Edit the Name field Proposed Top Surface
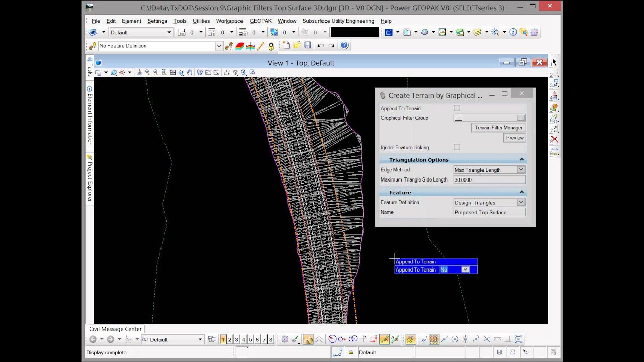Screen dimensions: 644x362 click(x=490, y=212)
